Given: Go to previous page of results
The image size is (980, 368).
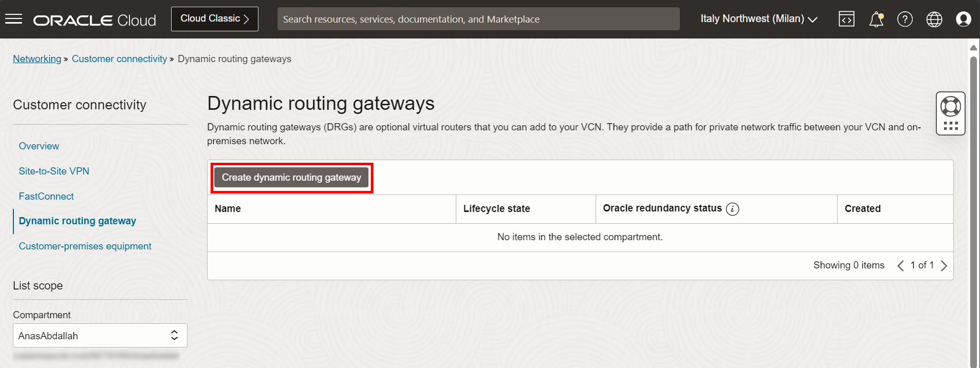Looking at the screenshot, I should pos(900,265).
